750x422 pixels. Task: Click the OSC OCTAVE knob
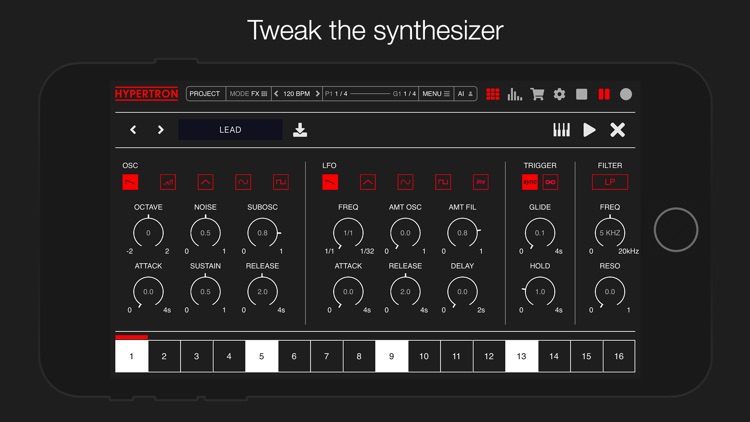[148, 233]
